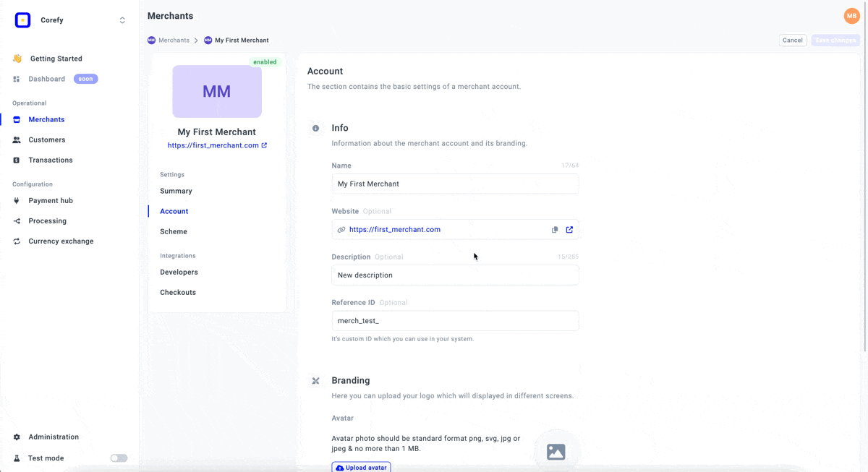The height and width of the screenshot is (472, 868).
Task: Click the MM merchant avatar thumbnail
Action: coord(217,91)
